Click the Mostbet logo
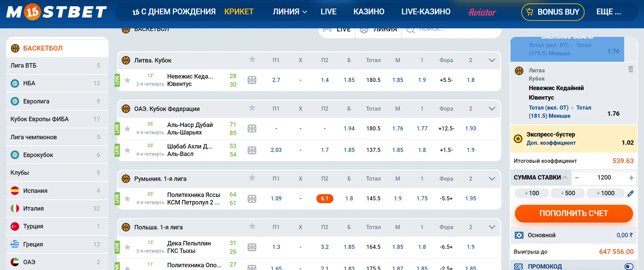644x270 pixels. tap(57, 12)
